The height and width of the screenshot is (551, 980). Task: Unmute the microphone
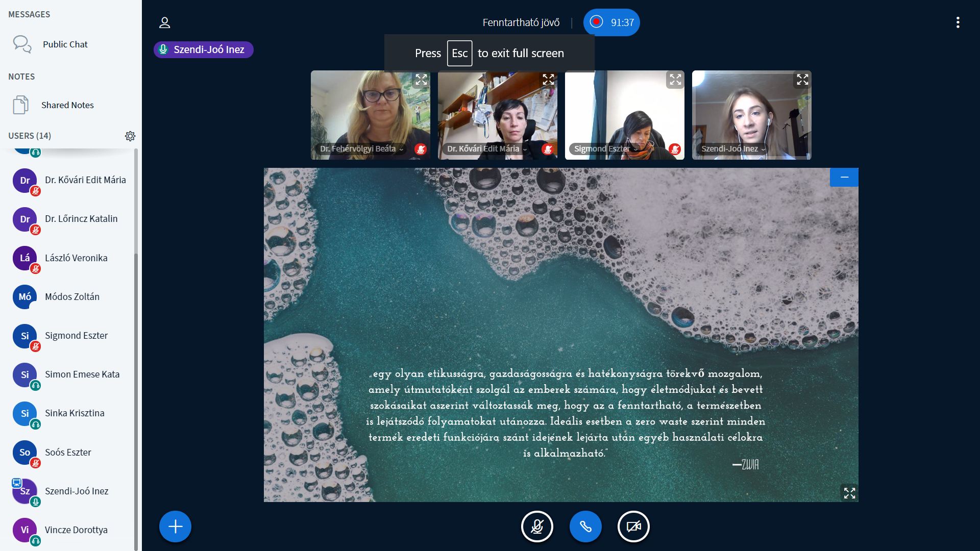point(537,526)
